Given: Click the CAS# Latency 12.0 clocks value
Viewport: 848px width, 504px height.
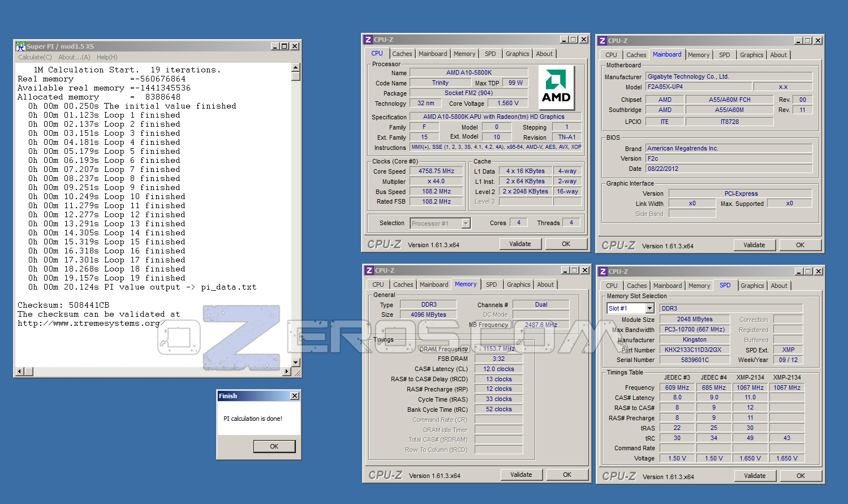Looking at the screenshot, I should (x=498, y=369).
